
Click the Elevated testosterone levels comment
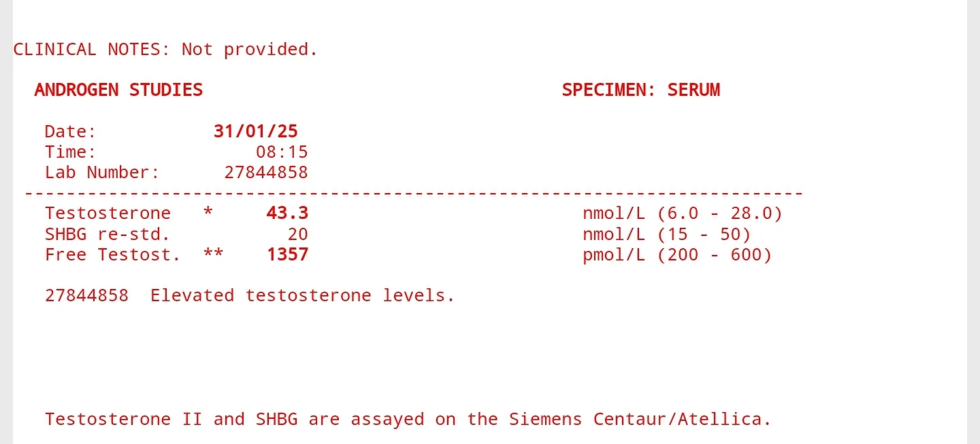302,296
